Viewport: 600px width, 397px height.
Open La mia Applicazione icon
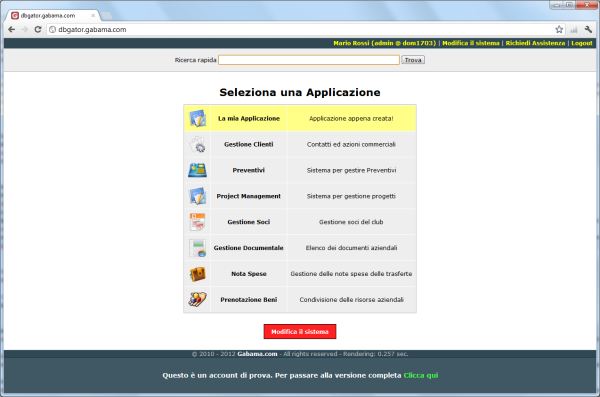click(198, 118)
